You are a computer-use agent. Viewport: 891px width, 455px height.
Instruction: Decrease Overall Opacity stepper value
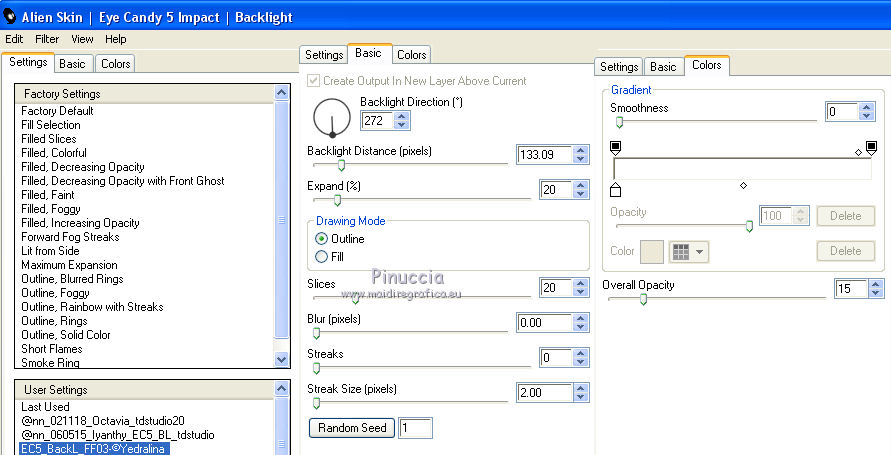pyautogui.click(x=876, y=293)
